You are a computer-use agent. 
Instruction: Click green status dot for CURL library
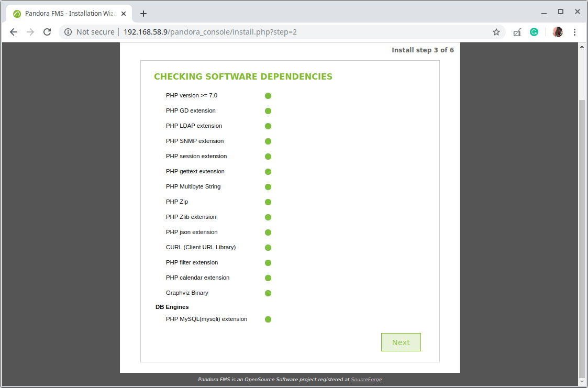pyautogui.click(x=268, y=248)
